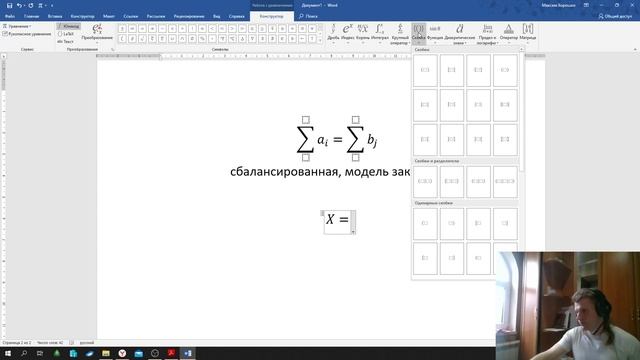Insert curly braces template from Скобки gallery

pyautogui.click(x=478, y=70)
